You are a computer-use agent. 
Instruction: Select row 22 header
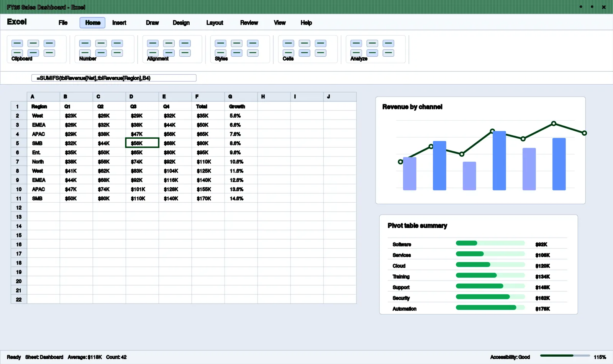coord(19,300)
